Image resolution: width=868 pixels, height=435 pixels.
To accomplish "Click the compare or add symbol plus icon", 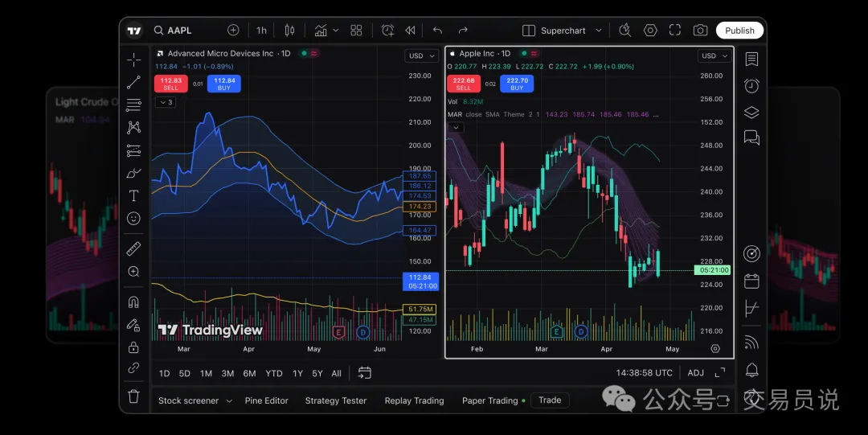I will point(233,30).
